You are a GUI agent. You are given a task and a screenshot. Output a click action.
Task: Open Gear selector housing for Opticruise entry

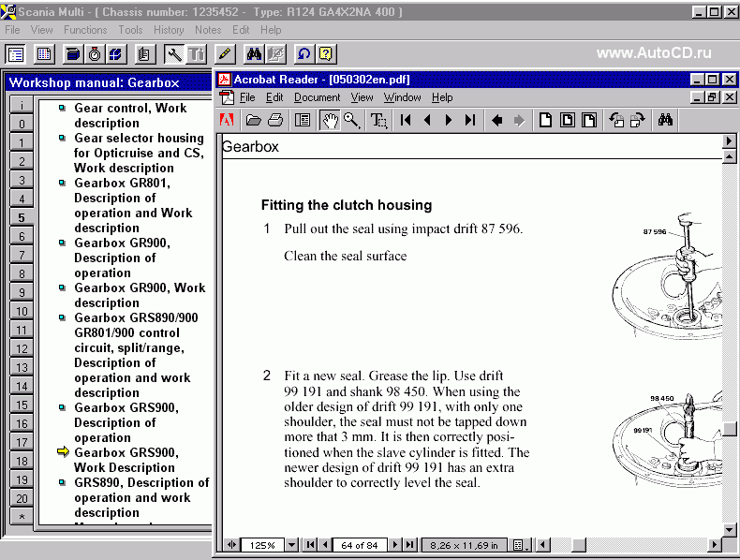[x=139, y=153]
